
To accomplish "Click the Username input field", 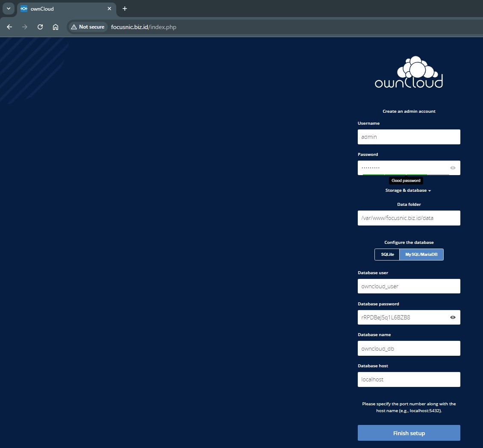I will (x=409, y=137).
